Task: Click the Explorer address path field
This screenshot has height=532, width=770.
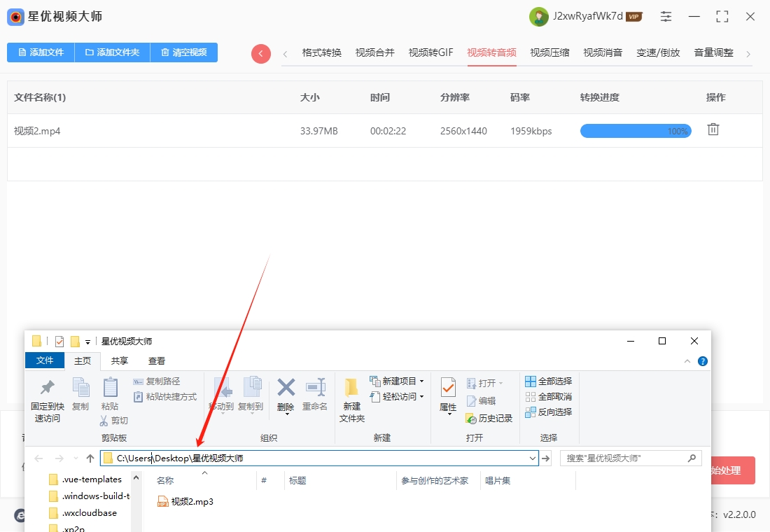Action: [319, 458]
